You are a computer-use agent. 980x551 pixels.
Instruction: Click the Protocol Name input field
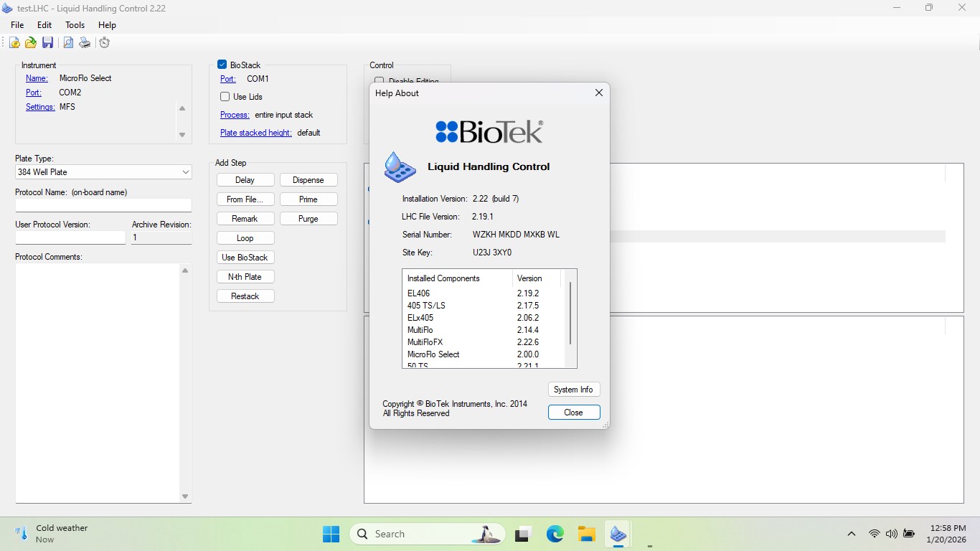103,205
